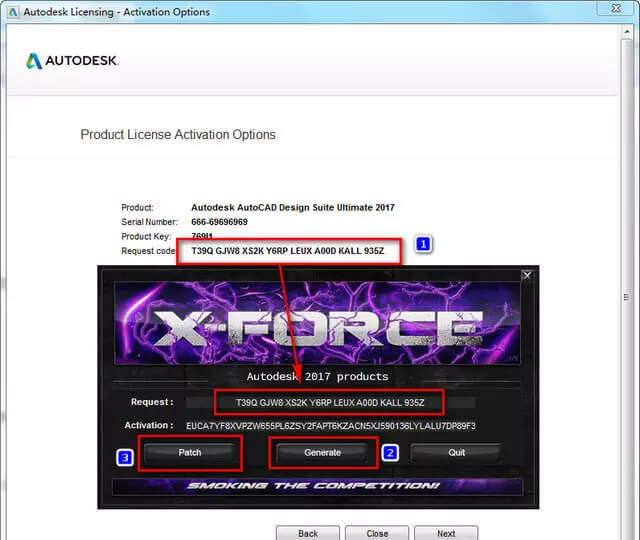Click the Generate button
The height and width of the screenshot is (540, 640).
pos(322,453)
